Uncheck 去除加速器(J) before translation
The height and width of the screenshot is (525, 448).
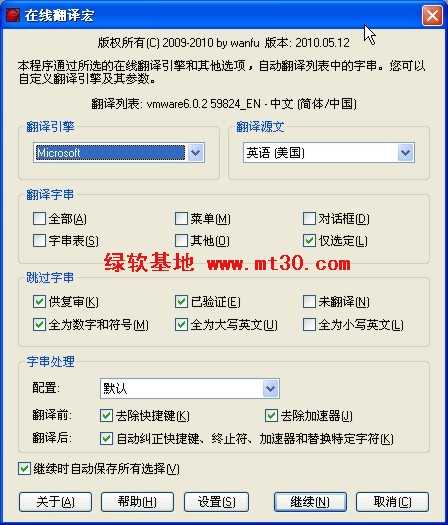pyautogui.click(x=271, y=416)
